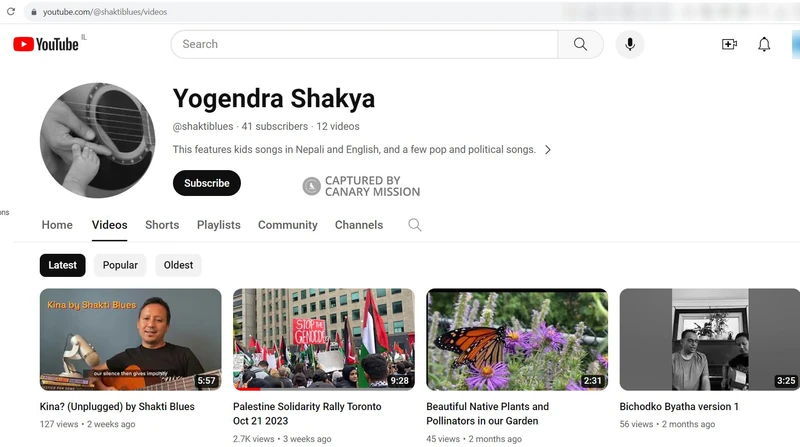Open the Playlists tab
800x447 pixels.
[x=218, y=225]
